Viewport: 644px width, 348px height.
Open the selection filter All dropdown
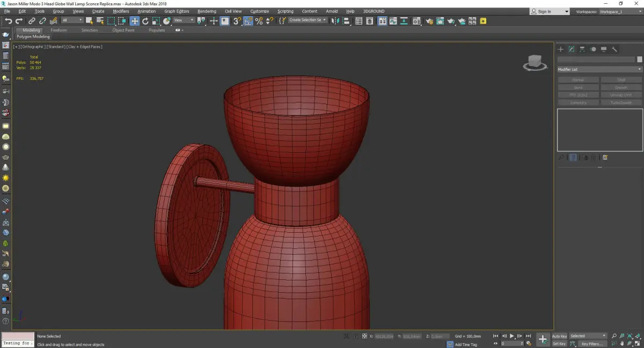(72, 20)
